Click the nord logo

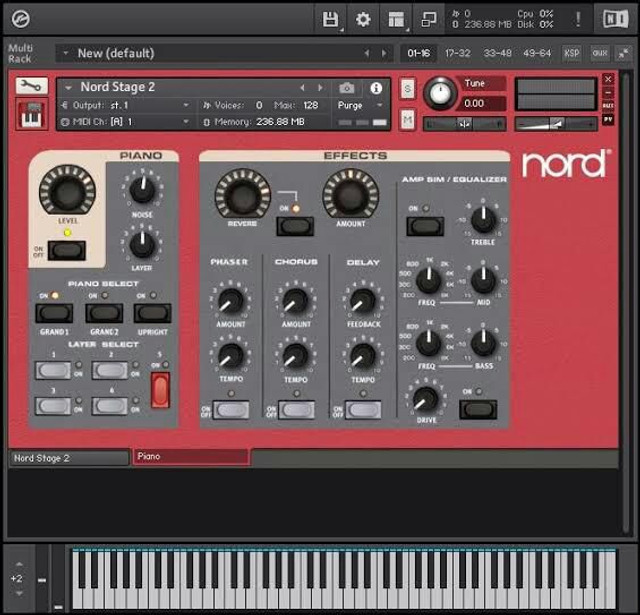(x=566, y=164)
